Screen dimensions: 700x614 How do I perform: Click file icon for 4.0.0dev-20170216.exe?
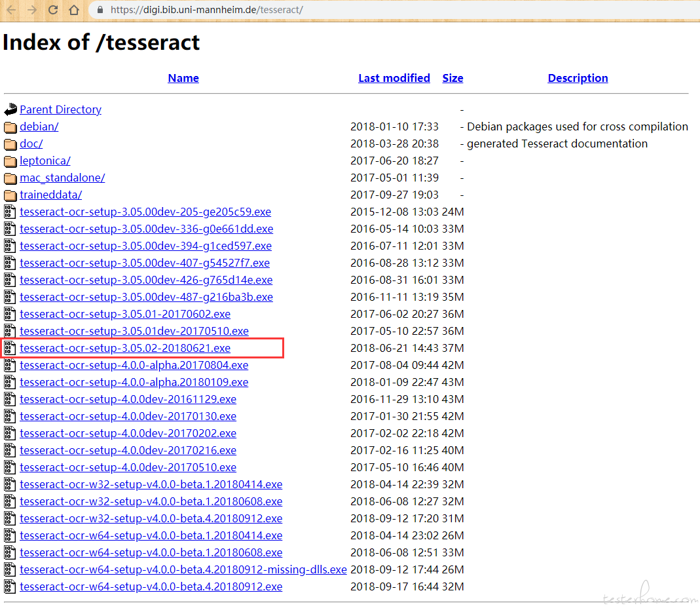(10, 450)
